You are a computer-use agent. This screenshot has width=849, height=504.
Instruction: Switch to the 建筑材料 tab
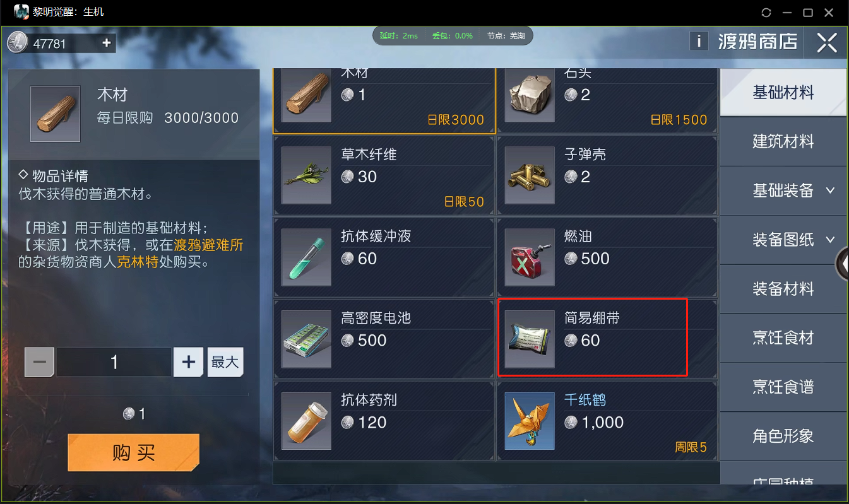(783, 141)
